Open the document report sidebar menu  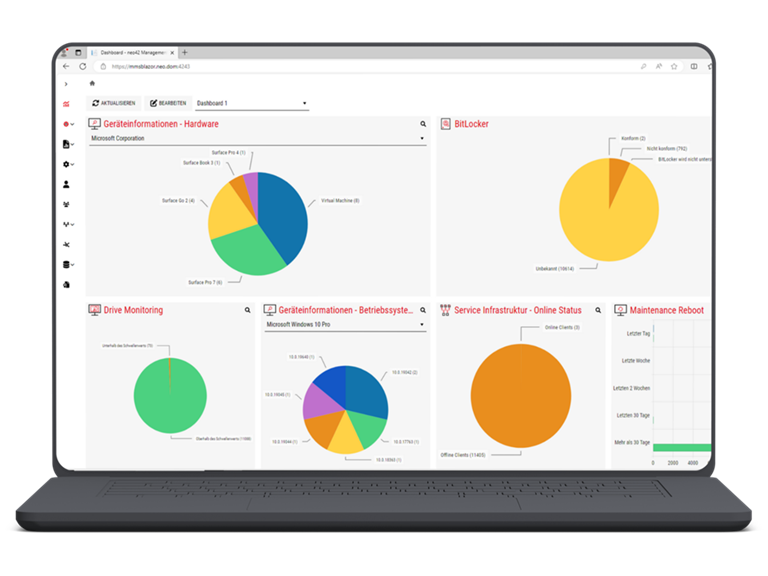(68, 144)
